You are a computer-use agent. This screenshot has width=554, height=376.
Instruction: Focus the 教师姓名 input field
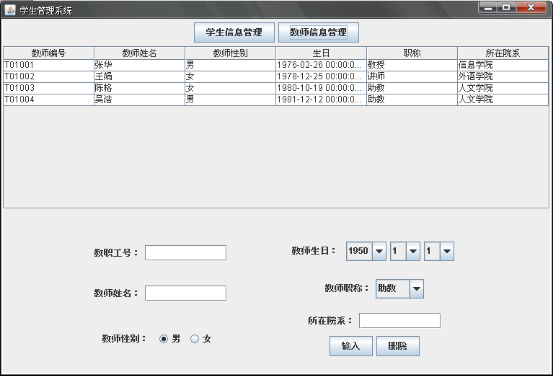pyautogui.click(x=185, y=293)
